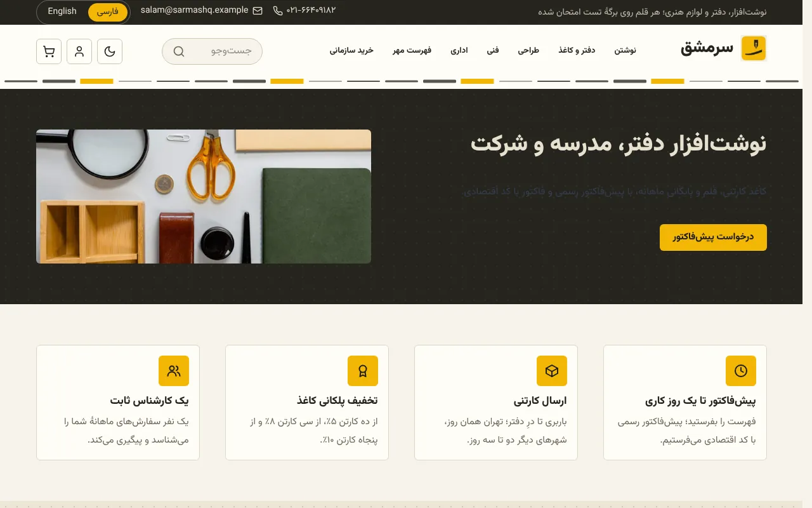Click the پیش‌فاکتور تا یک روز کاری title
Image resolution: width=812 pixels, height=508 pixels.
point(700,401)
